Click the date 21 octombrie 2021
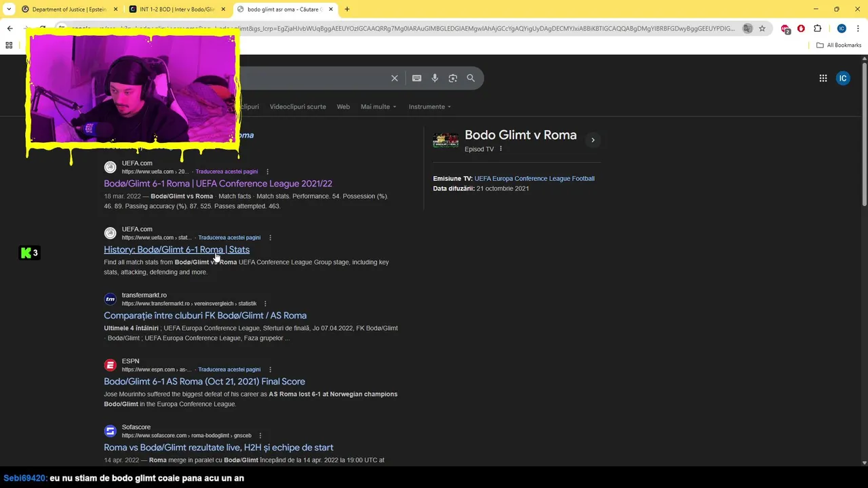 point(502,188)
